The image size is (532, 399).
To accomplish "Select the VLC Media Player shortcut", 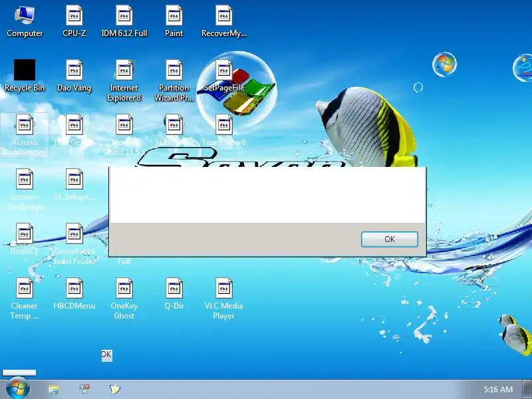I will pyautogui.click(x=224, y=299).
